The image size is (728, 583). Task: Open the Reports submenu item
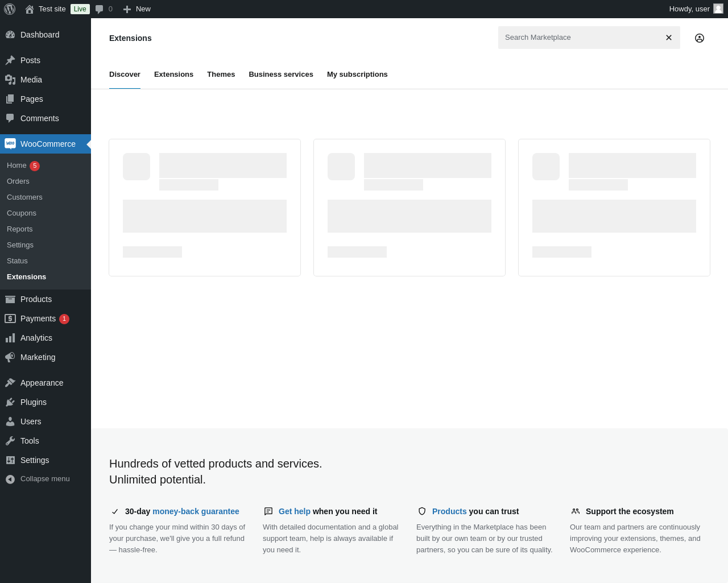click(x=20, y=229)
